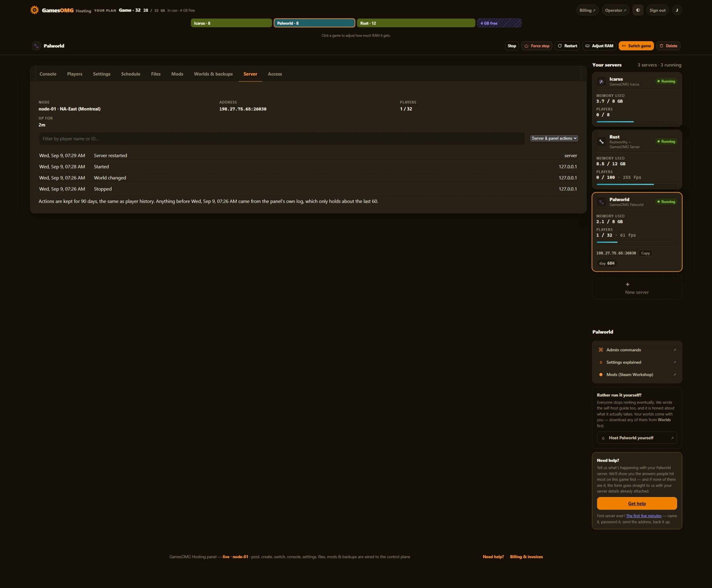Toggle the light/dark theme button

[638, 10]
